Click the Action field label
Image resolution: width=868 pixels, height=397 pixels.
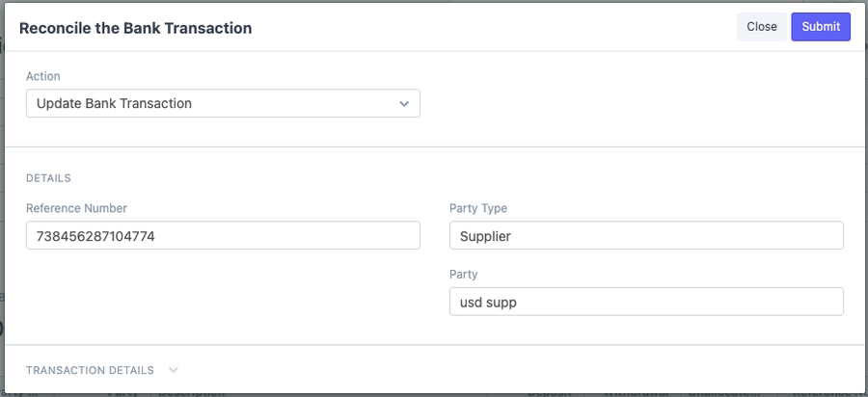43,76
